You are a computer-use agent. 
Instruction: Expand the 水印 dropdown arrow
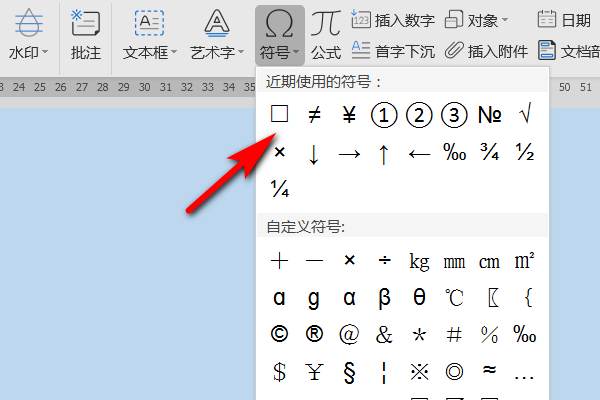click(45, 51)
